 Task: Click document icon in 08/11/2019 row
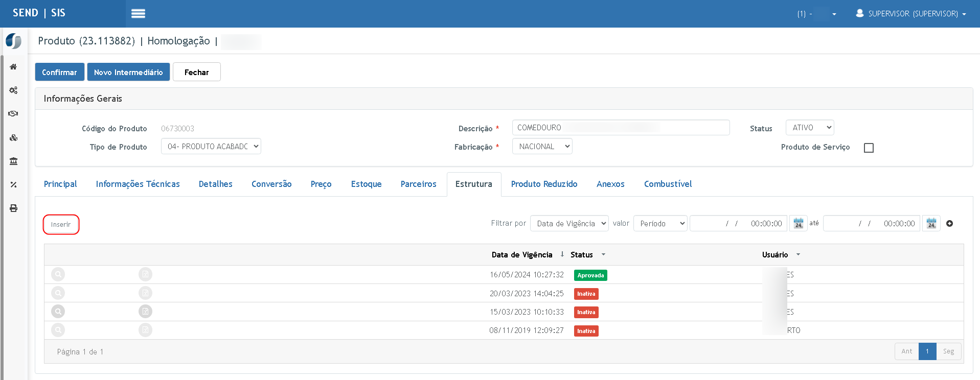[x=145, y=330]
